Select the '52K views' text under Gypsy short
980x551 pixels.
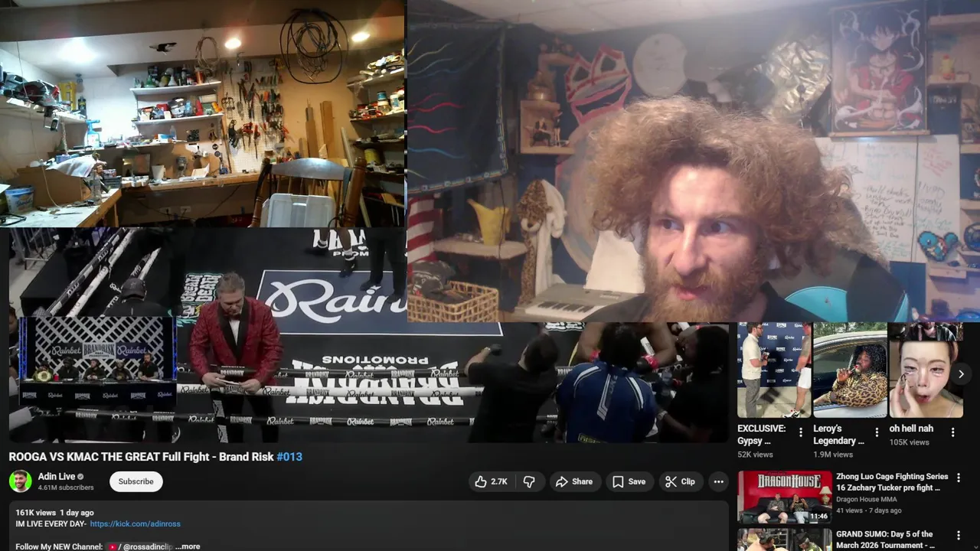(755, 455)
